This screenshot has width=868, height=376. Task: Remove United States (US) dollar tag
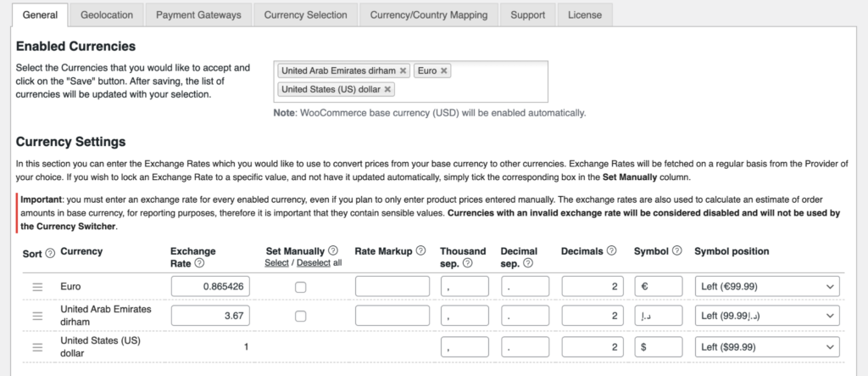coord(387,89)
